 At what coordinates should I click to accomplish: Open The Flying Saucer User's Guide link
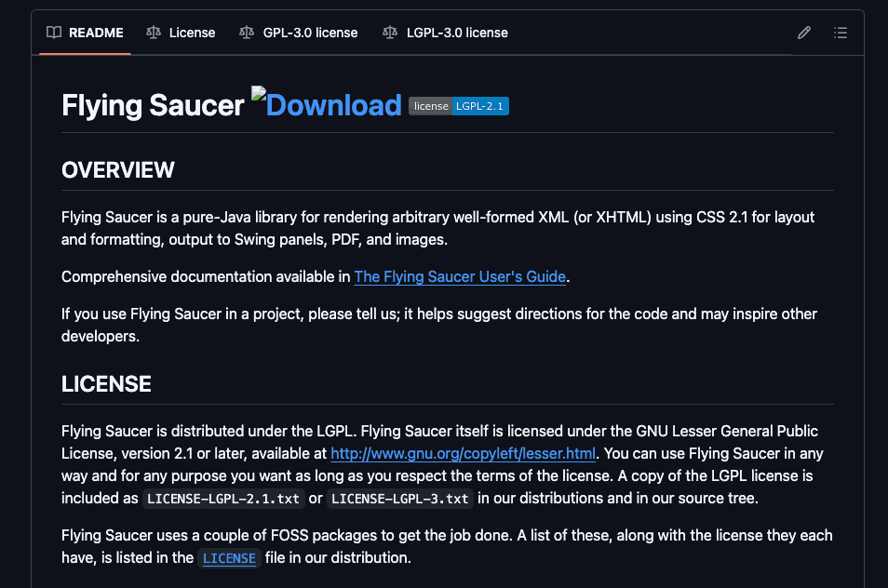click(x=460, y=276)
